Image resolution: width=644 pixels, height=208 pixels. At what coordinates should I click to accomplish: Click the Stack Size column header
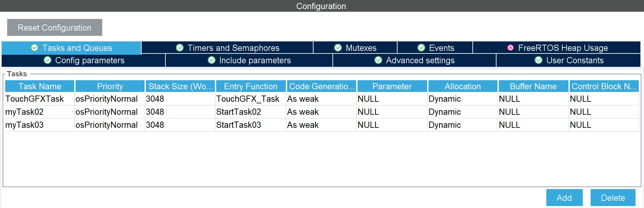[180, 86]
